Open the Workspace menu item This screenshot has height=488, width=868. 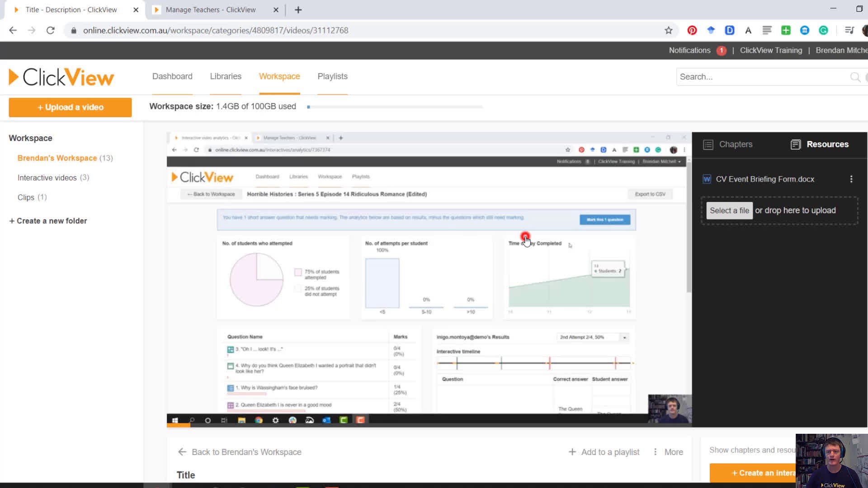[x=279, y=76]
